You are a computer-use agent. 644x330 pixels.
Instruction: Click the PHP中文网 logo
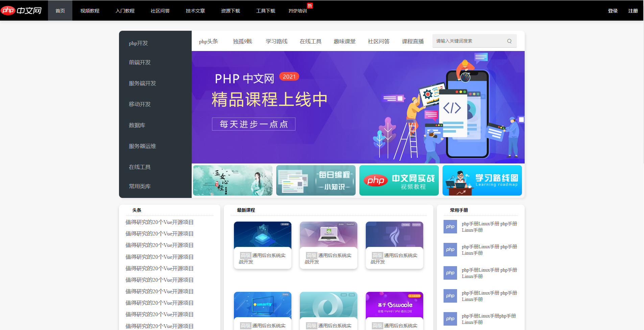pos(21,10)
